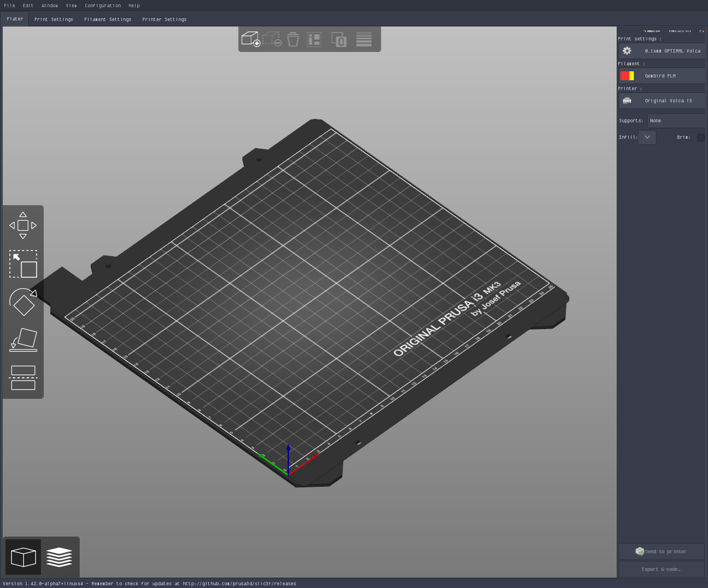The width and height of the screenshot is (708, 588).
Task: Select the Scale tool in the sidebar
Action: tap(23, 264)
